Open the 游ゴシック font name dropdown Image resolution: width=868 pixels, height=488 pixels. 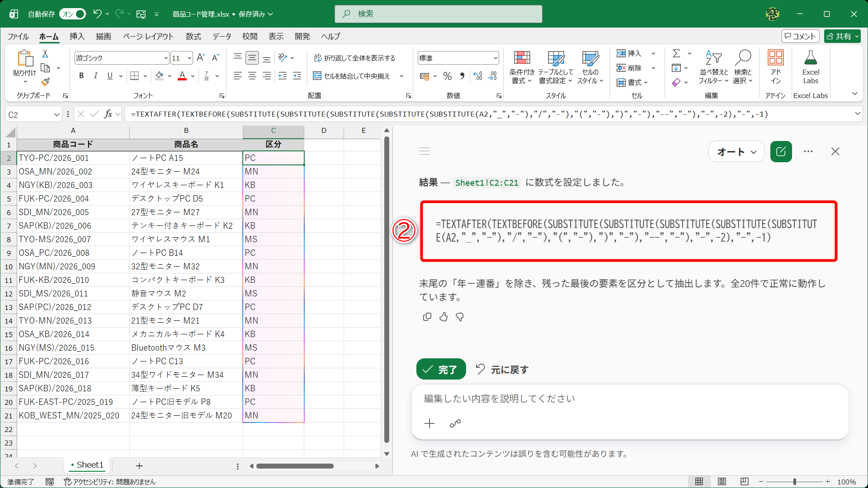point(166,58)
